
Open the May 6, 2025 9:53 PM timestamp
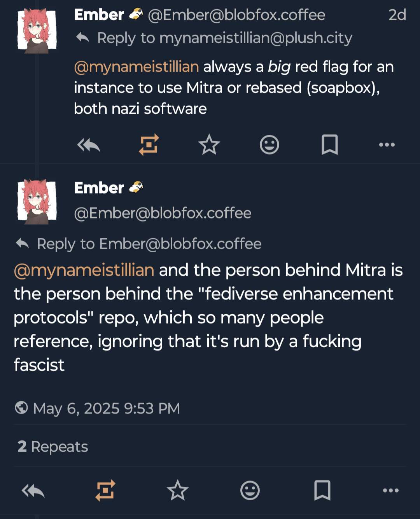(x=107, y=408)
